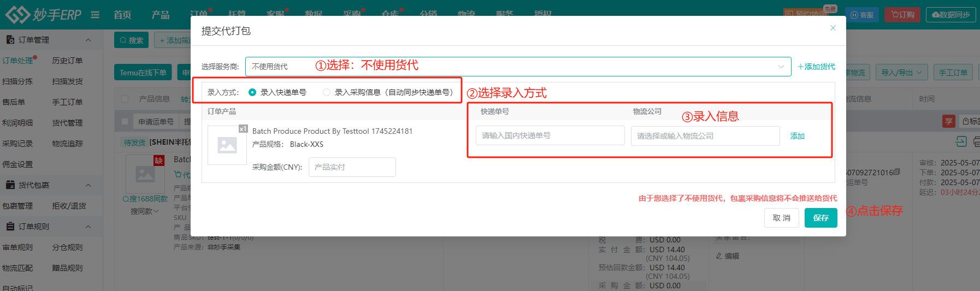Select 录入采购信息 radio option

pyautogui.click(x=327, y=92)
